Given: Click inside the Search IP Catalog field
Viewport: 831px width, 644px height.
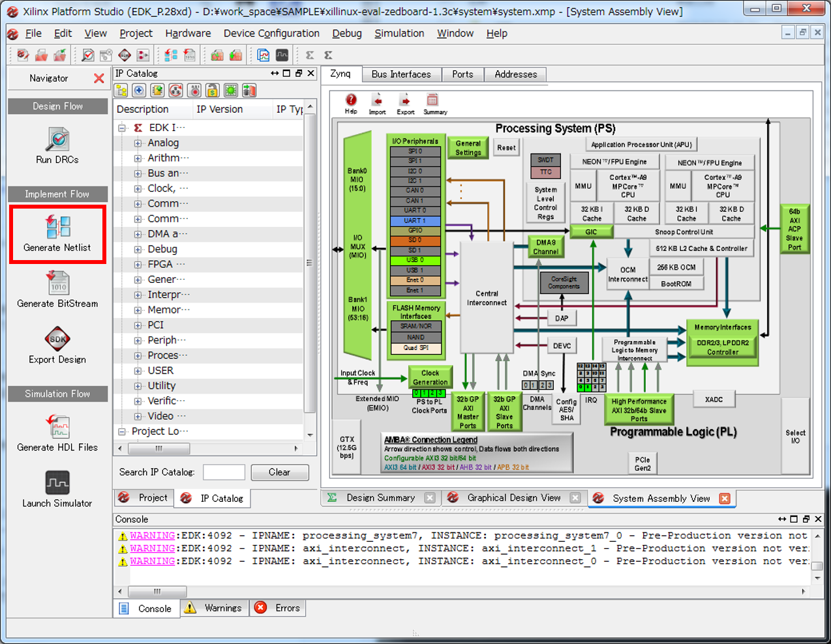Looking at the screenshot, I should [x=224, y=472].
